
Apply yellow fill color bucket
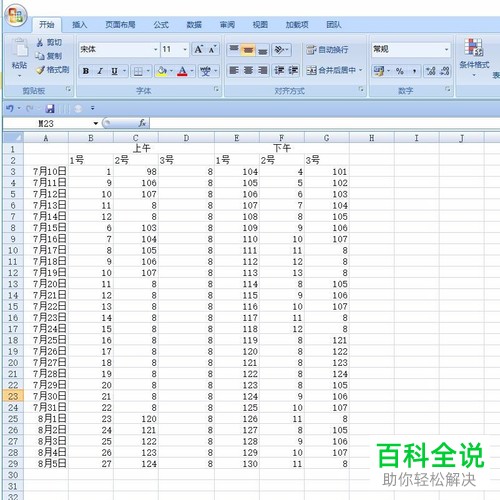(x=162, y=71)
